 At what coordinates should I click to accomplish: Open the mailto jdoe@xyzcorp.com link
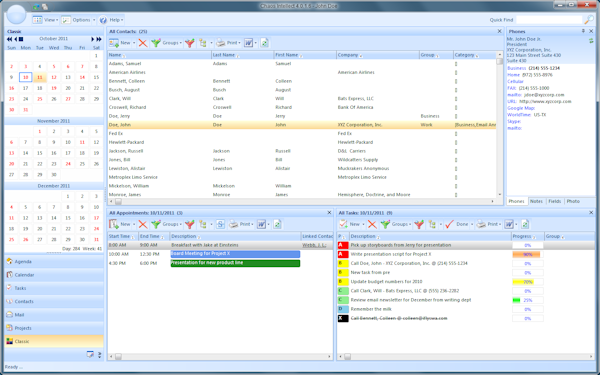click(x=536, y=95)
